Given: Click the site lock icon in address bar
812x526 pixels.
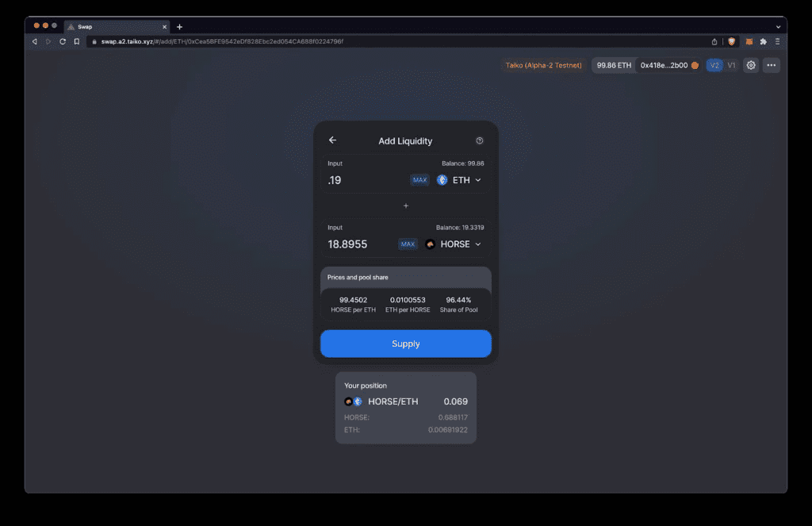Looking at the screenshot, I should [94, 41].
